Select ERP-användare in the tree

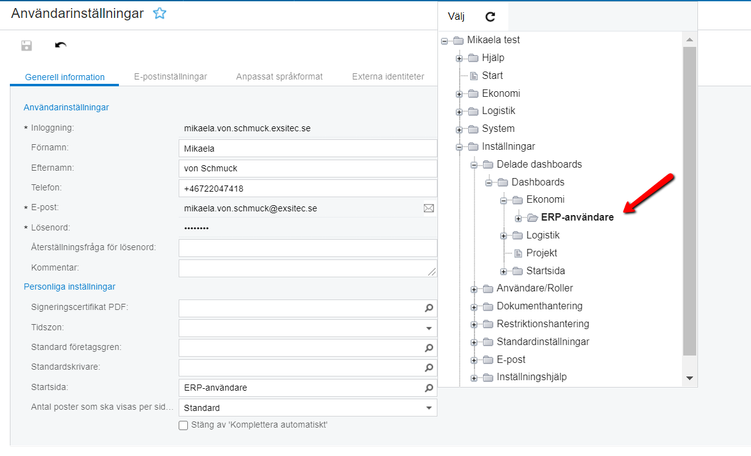pyautogui.click(x=577, y=217)
